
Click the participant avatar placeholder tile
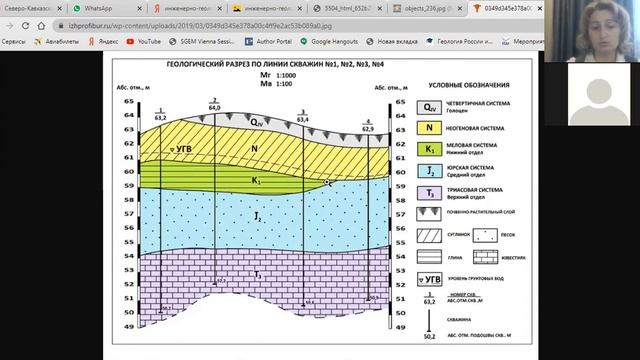[599, 94]
